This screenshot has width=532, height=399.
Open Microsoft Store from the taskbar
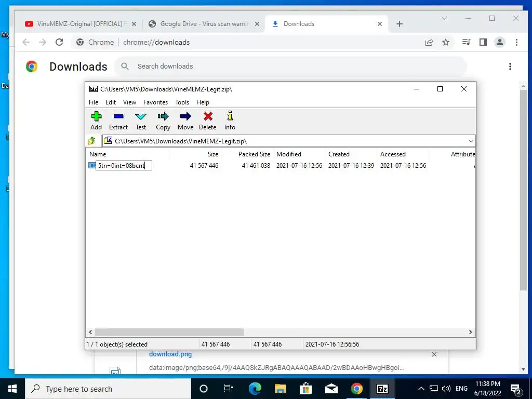pyautogui.click(x=305, y=389)
